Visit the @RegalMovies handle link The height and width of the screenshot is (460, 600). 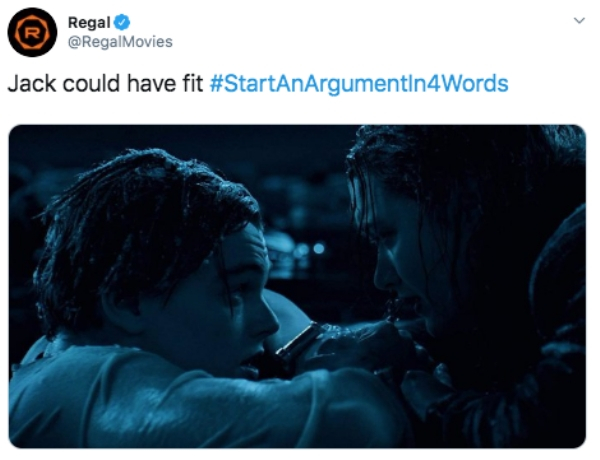tap(120, 42)
